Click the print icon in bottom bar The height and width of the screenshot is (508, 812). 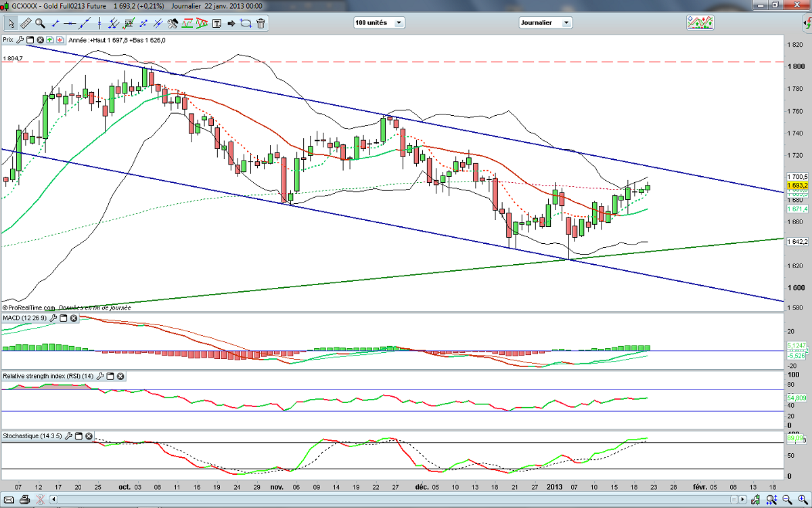pyautogui.click(x=24, y=501)
